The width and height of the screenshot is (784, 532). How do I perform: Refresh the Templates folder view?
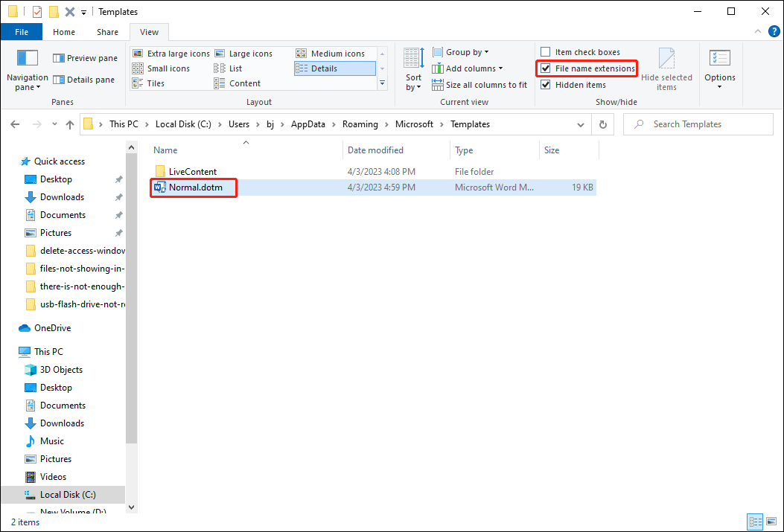tap(602, 124)
